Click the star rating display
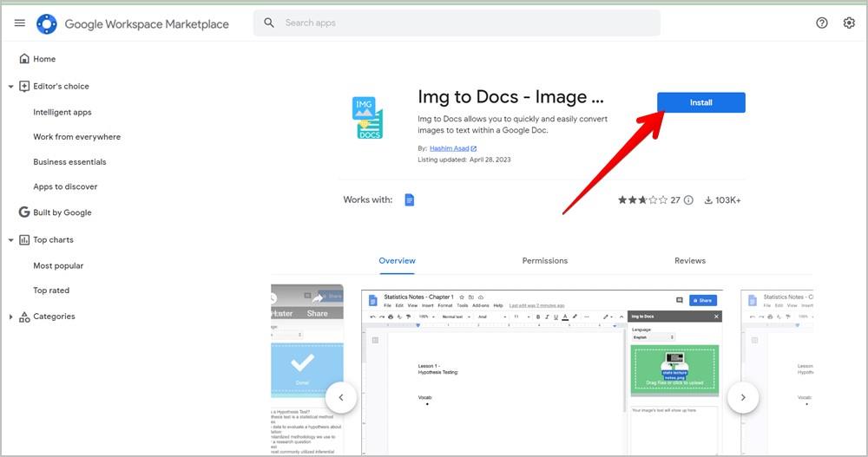The height and width of the screenshot is (457, 868). click(x=642, y=200)
